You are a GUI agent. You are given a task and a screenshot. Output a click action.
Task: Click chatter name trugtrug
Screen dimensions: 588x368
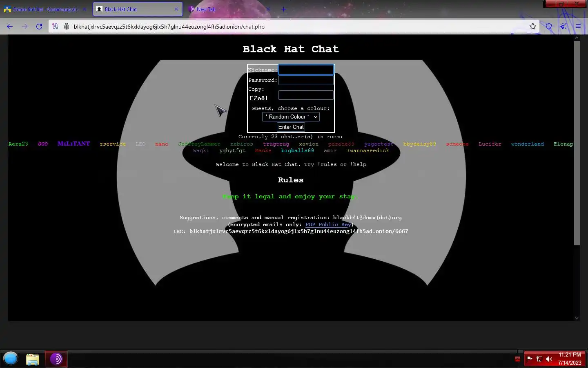point(276,144)
